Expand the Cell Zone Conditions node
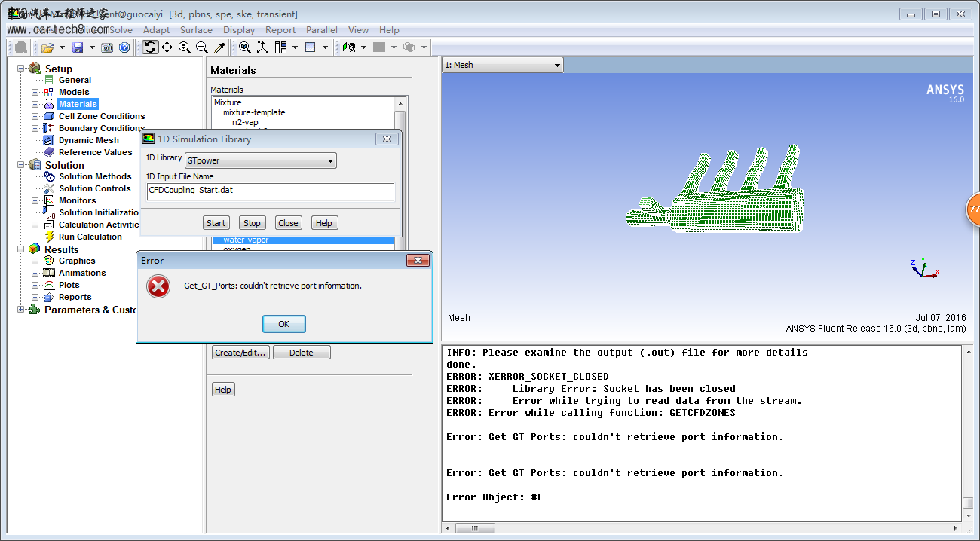The height and width of the screenshot is (541, 980). coord(35,116)
